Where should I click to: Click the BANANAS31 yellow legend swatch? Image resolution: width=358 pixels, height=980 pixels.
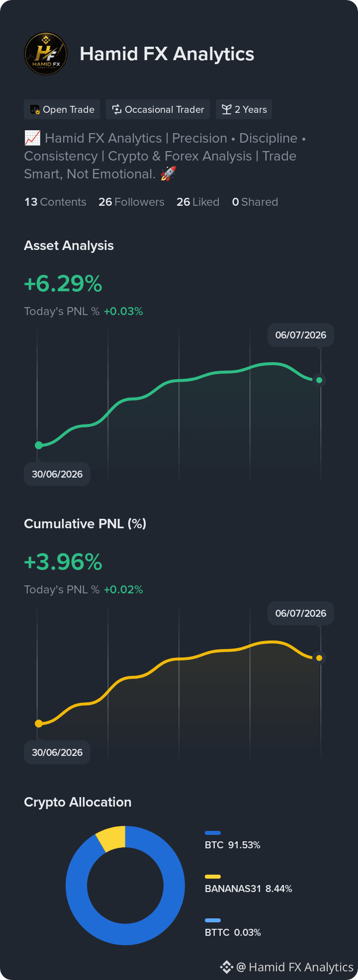click(213, 877)
